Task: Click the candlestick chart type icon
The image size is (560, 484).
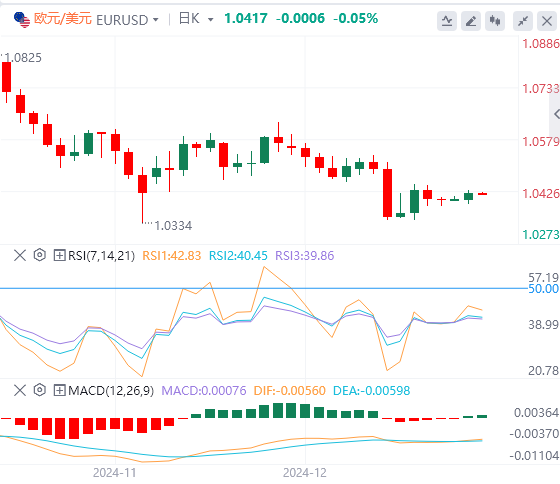Action: pos(495,21)
